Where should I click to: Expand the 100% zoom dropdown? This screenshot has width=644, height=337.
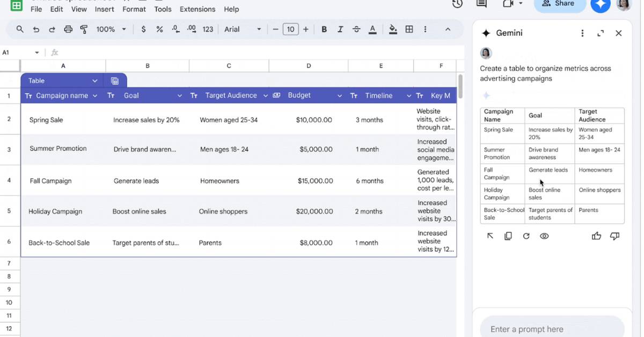(x=111, y=30)
